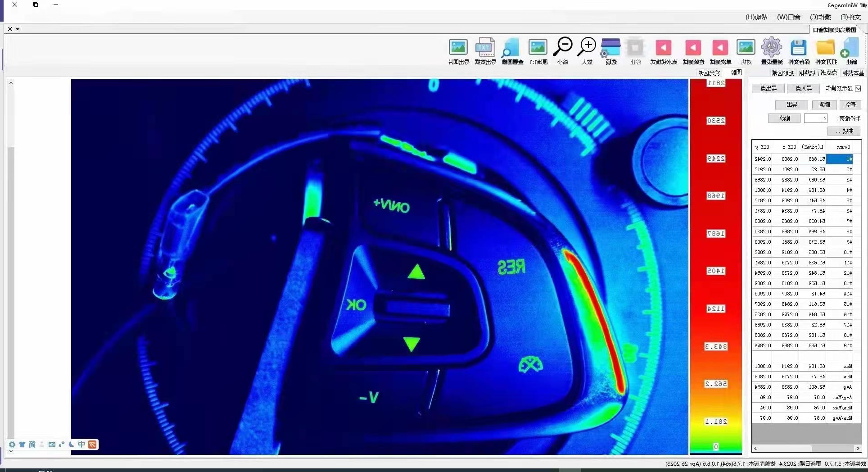Click the 曲线... (Curve) button
Viewport: 868px width, 472px height.
tap(844, 131)
